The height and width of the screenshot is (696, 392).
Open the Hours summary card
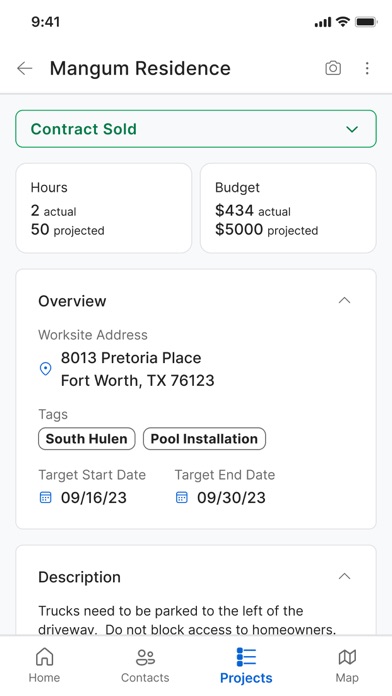[104, 208]
